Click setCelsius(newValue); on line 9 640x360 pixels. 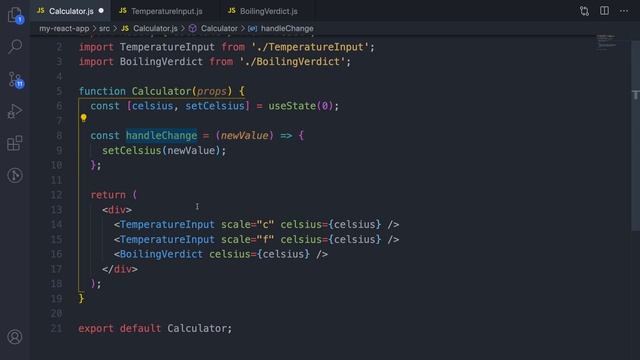164,151
